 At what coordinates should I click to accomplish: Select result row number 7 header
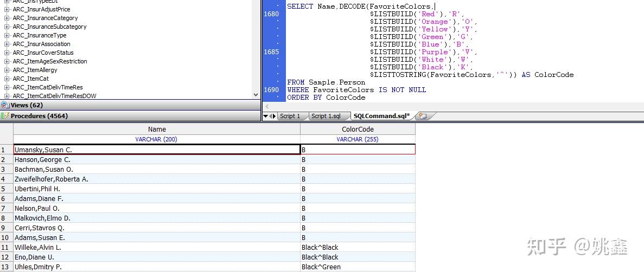(x=7, y=209)
